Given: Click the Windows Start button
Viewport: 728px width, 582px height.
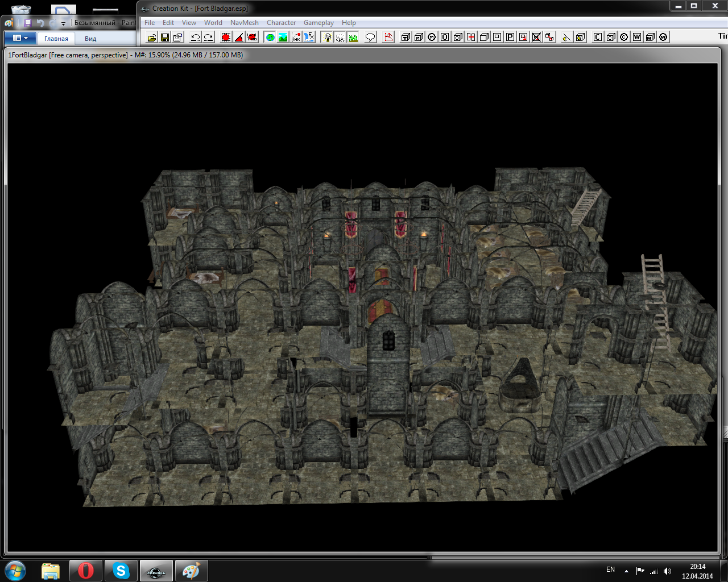Looking at the screenshot, I should (x=15, y=570).
